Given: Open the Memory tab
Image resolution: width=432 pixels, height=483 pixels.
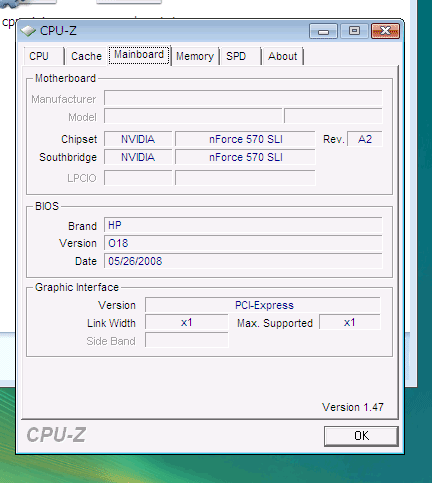Looking at the screenshot, I should point(195,56).
